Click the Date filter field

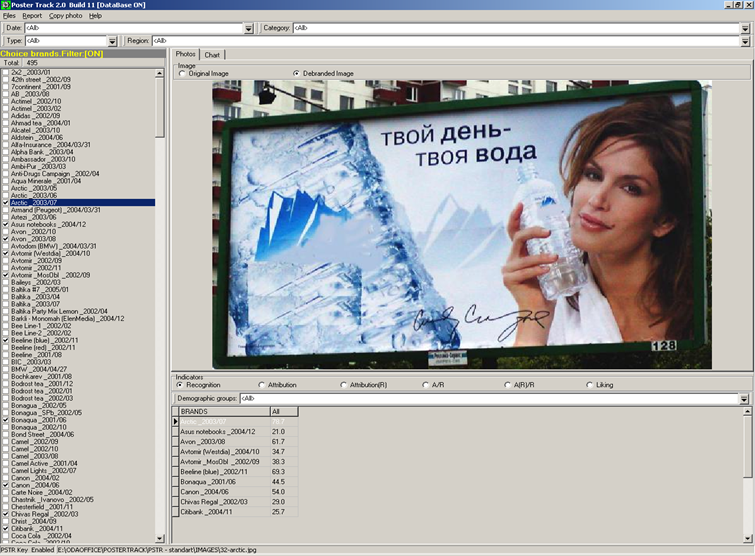click(134, 28)
